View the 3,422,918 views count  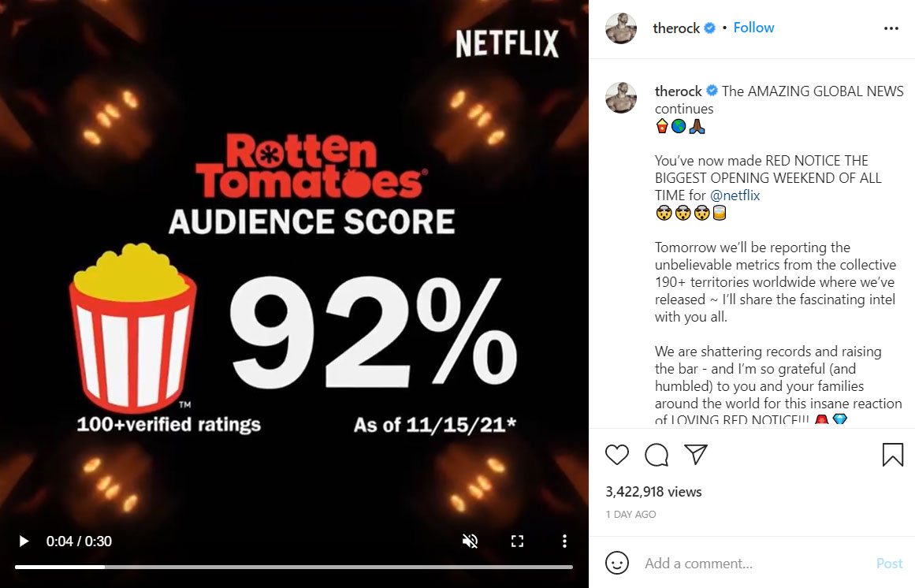pos(653,492)
